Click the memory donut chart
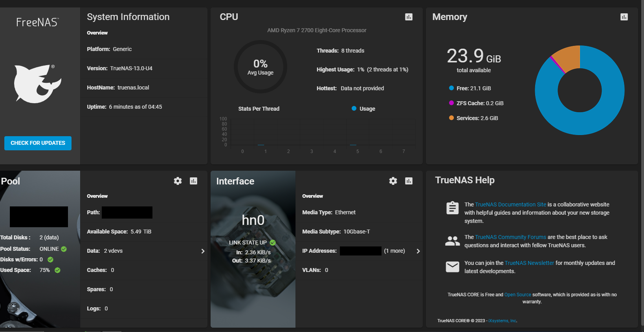This screenshot has height=332, width=644. (580, 90)
